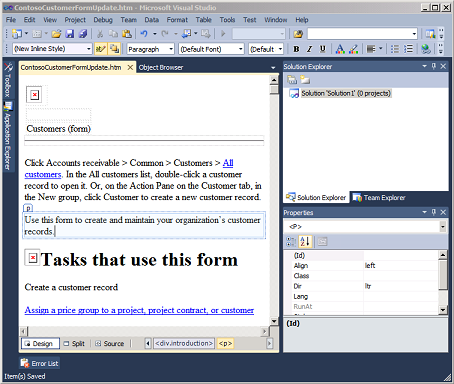Open the New Inline Style dropdown
The height and width of the screenshot is (384, 454).
click(x=89, y=49)
